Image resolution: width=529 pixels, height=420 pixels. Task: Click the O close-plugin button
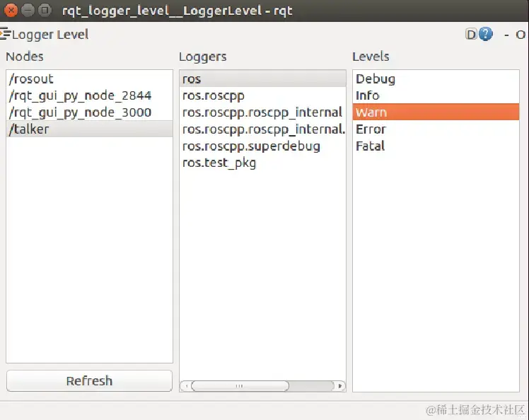pos(521,35)
